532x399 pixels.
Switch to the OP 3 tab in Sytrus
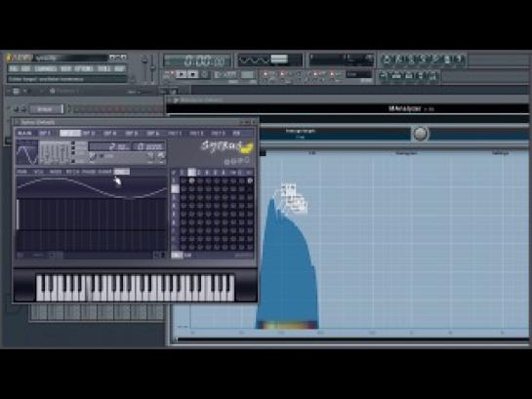tap(89, 134)
